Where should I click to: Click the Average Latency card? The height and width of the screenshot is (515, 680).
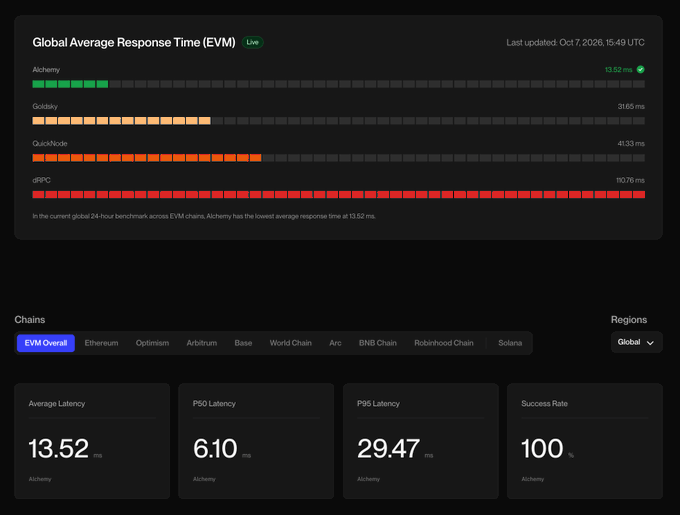pyautogui.click(x=92, y=441)
